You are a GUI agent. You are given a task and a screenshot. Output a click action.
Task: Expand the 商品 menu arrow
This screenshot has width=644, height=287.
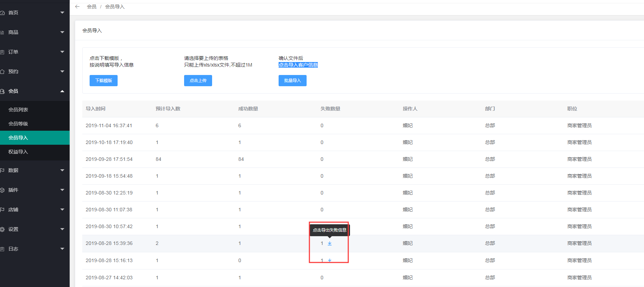(62, 32)
